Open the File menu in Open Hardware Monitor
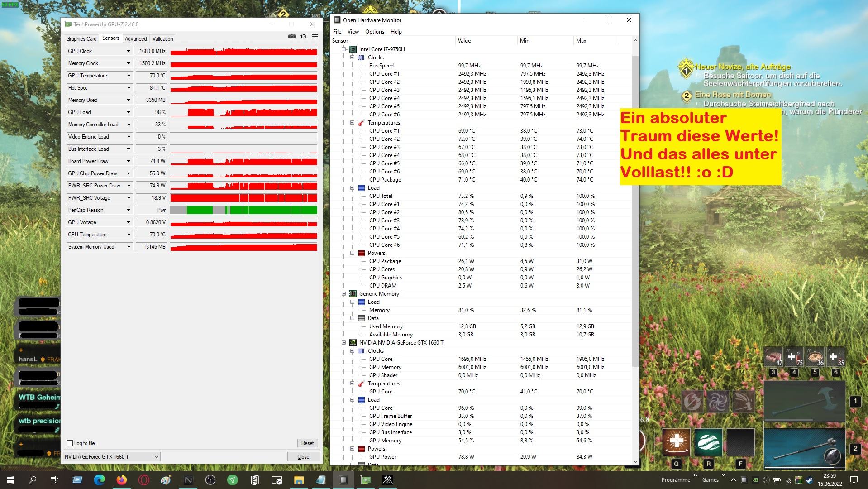 click(x=337, y=32)
